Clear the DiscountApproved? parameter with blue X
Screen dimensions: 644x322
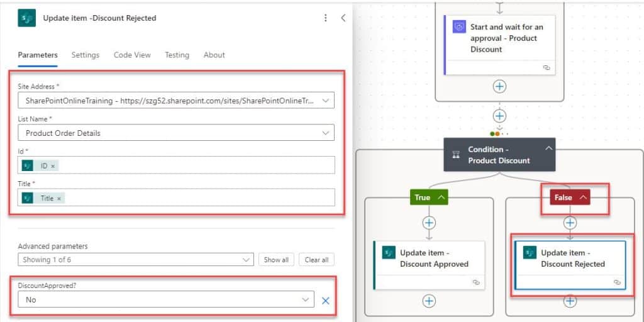point(326,300)
